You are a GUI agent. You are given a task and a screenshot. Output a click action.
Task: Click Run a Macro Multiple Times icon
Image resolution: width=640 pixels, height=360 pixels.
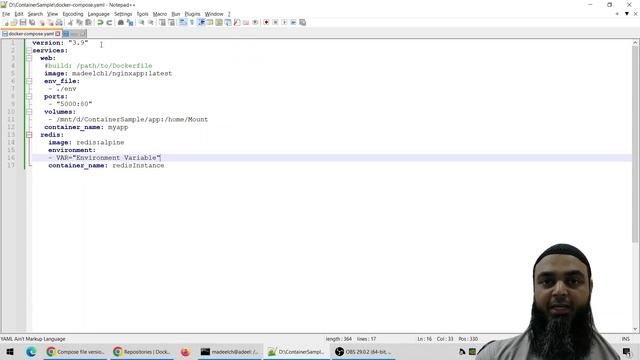point(293,22)
